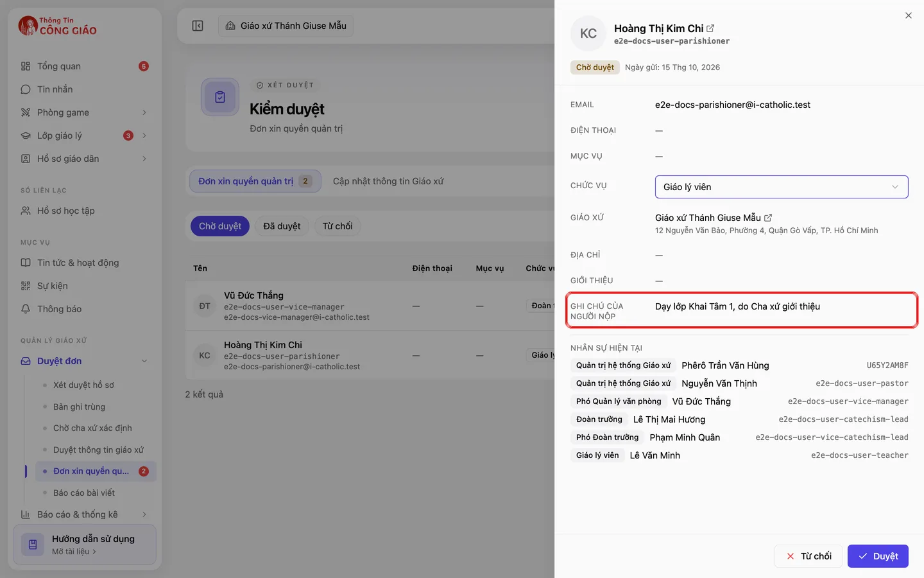Viewport: 924px width, 578px height.
Task: Open Bản ghi trùng submenu item
Action: click(79, 407)
